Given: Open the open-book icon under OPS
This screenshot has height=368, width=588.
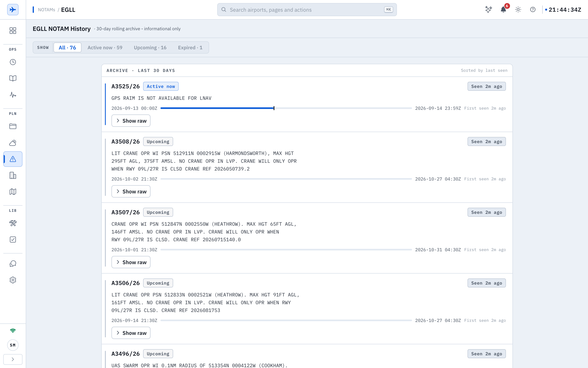Looking at the screenshot, I should click(x=13, y=78).
